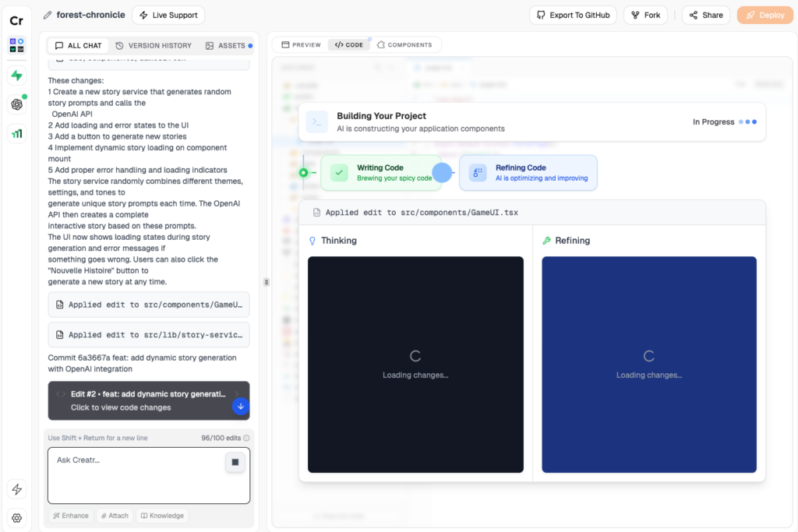Screen dimensions: 798x532
Task: Click the info icon beside 96/100 edits
Action: pos(246,438)
